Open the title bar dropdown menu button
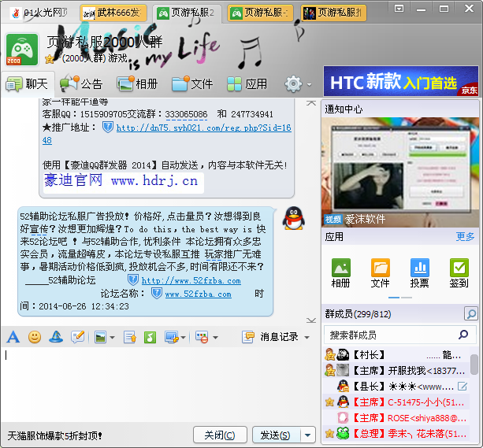Screen dimensions: 483x448 coord(399,9)
